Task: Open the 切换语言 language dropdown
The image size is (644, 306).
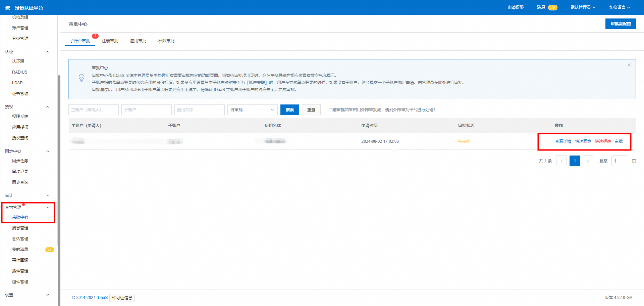Action: point(619,7)
